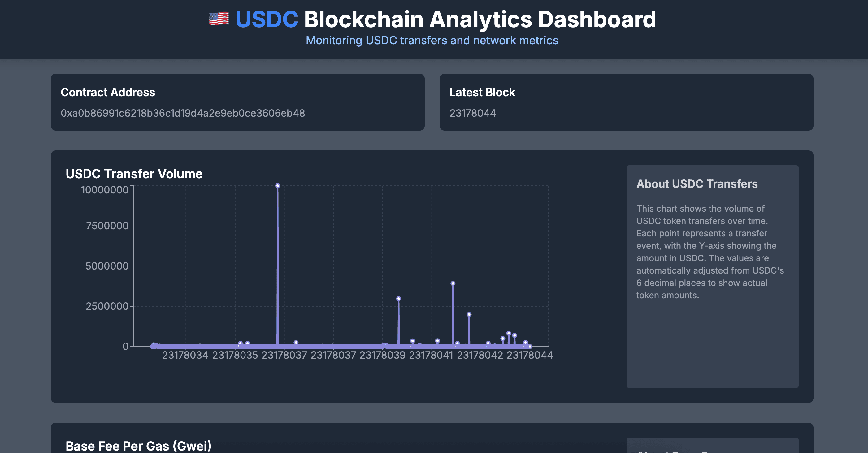The height and width of the screenshot is (453, 868).
Task: Click the rightmost data point on the chart
Action: pos(530,346)
